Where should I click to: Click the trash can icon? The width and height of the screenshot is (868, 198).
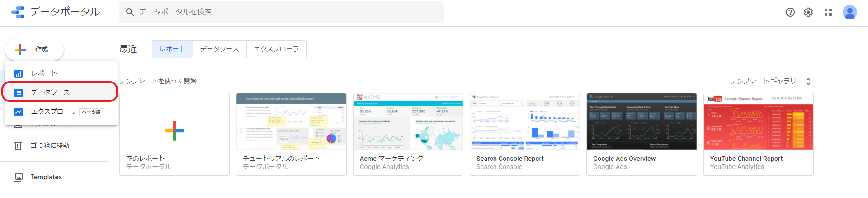tap(18, 145)
